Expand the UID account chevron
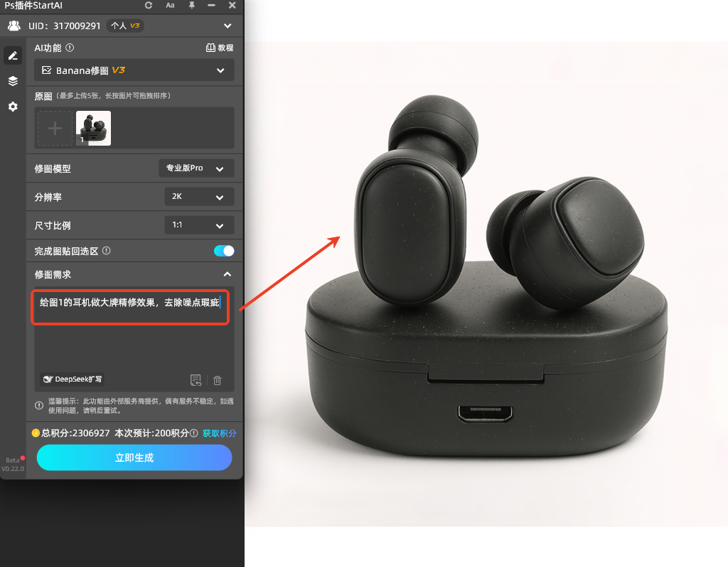 227,26
